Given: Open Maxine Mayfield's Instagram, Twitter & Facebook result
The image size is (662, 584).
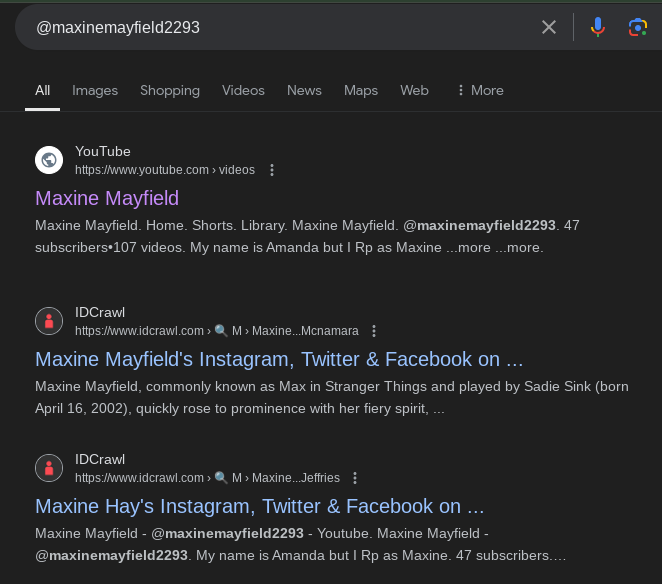Looking at the screenshot, I should (x=279, y=359).
